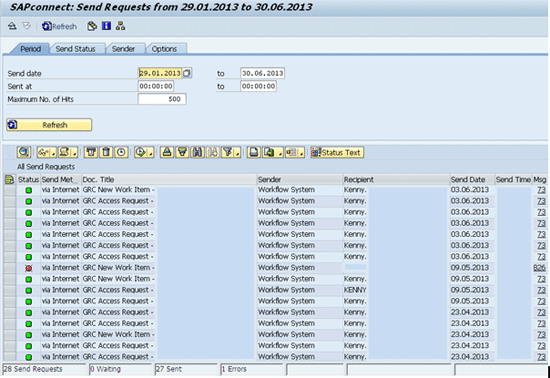This screenshot has width=550, height=378.
Task: Click the Maximum No. of Hits field
Action: click(x=162, y=99)
